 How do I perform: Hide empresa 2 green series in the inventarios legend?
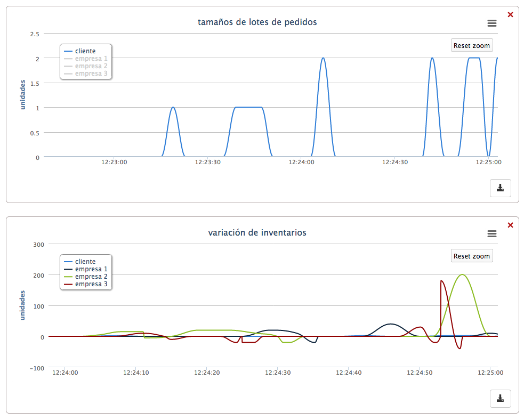[x=91, y=277]
